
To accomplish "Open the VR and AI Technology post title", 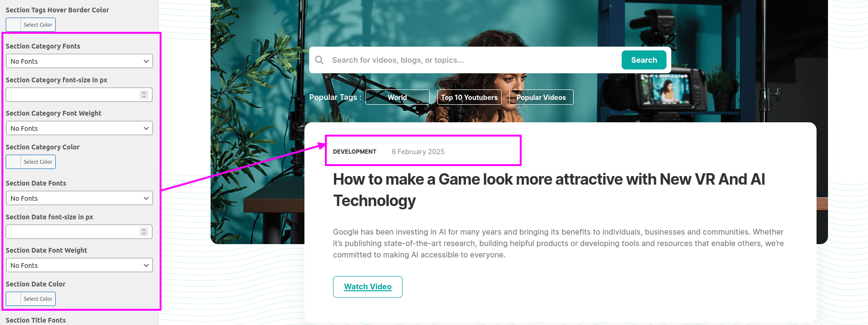I will 549,190.
